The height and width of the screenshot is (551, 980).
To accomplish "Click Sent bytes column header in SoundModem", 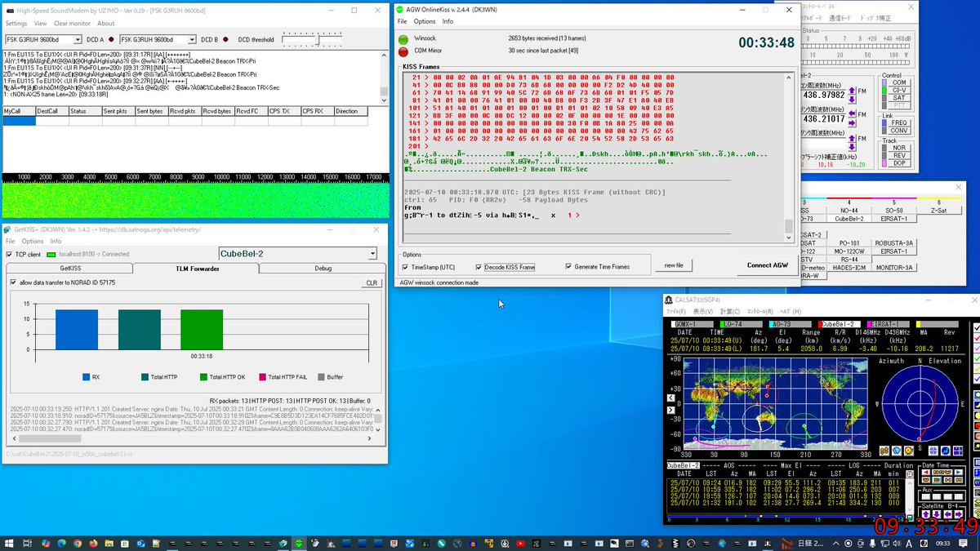I will pyautogui.click(x=154, y=111).
